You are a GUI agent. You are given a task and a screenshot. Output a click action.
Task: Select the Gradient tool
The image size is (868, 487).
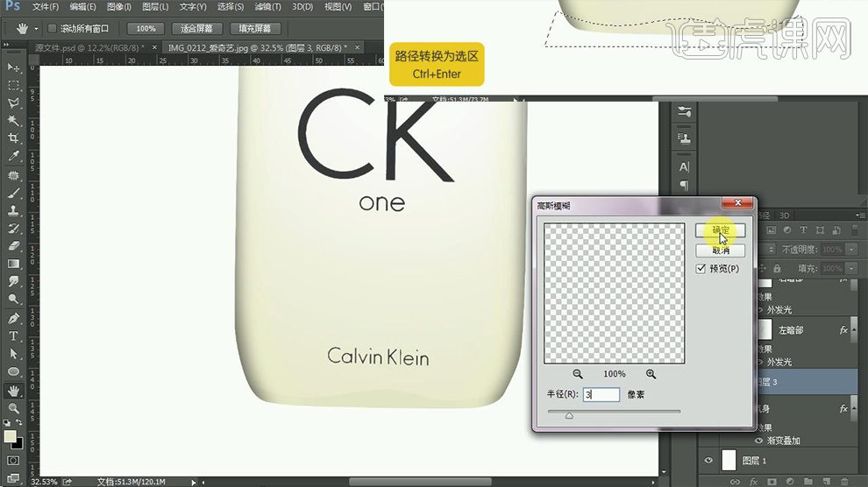tap(13, 264)
